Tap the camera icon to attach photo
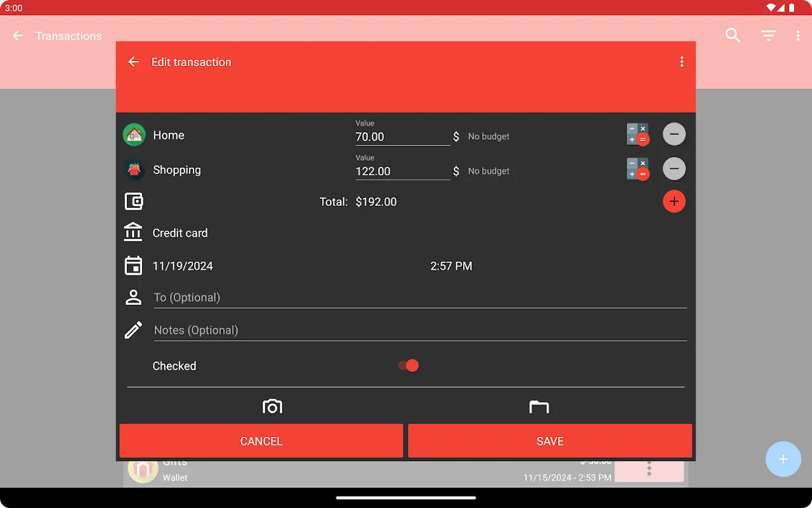The image size is (812, 508). (272, 407)
